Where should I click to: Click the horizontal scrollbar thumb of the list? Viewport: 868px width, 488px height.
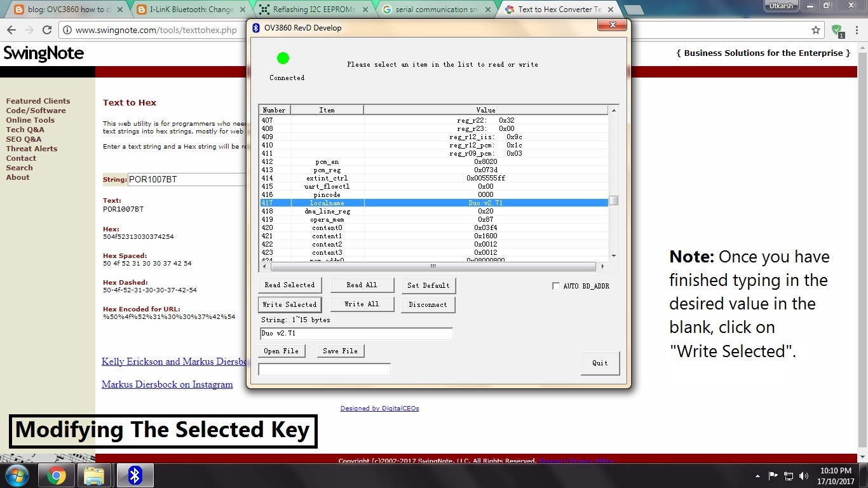coord(433,267)
